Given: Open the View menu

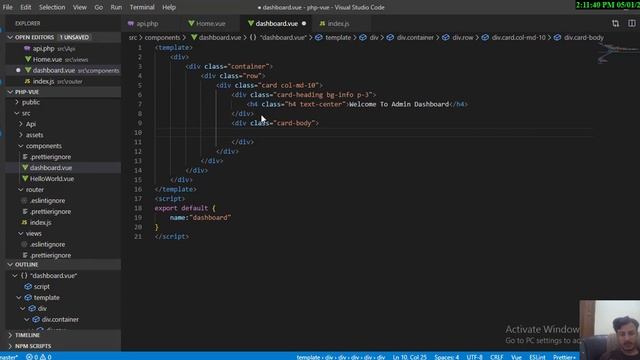Looking at the screenshot, I should tap(80, 7).
